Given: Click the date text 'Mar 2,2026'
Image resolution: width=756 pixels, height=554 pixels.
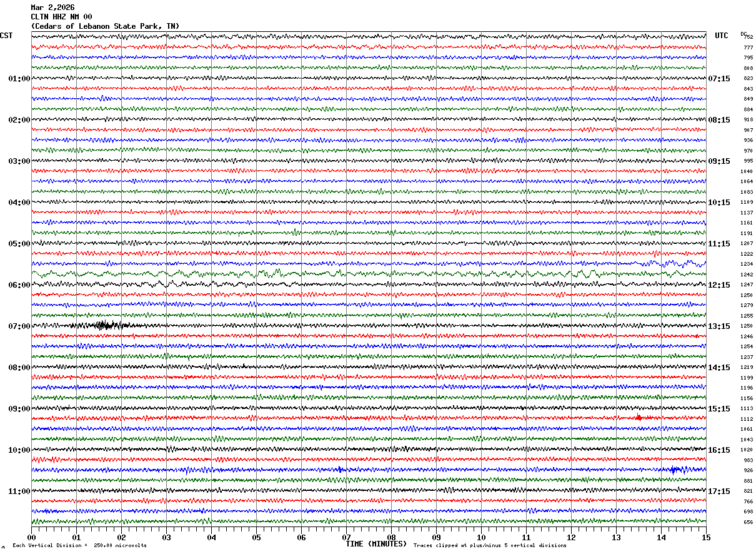Looking at the screenshot, I should tap(52, 8).
